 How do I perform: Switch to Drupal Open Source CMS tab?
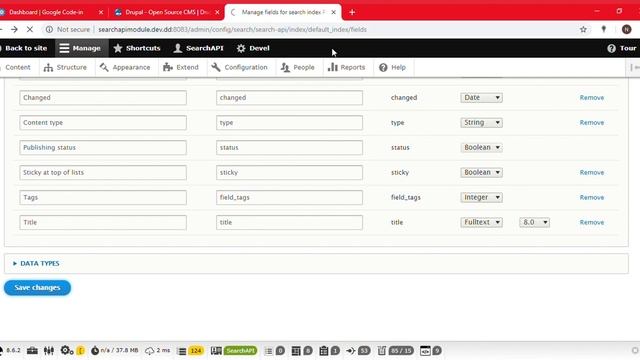pyautogui.click(x=167, y=12)
